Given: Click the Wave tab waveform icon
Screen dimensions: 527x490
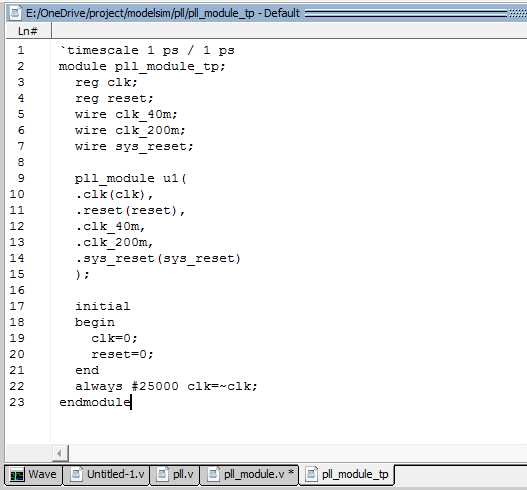Looking at the screenshot, I should [x=17, y=475].
